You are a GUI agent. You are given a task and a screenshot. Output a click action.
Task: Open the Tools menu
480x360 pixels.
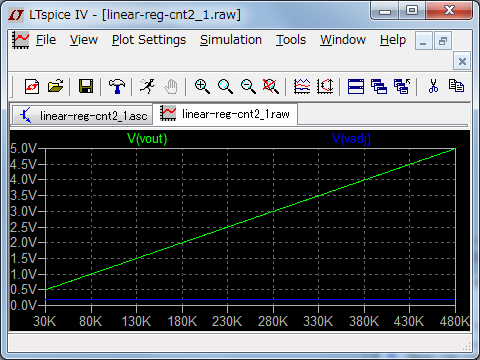coord(291,40)
